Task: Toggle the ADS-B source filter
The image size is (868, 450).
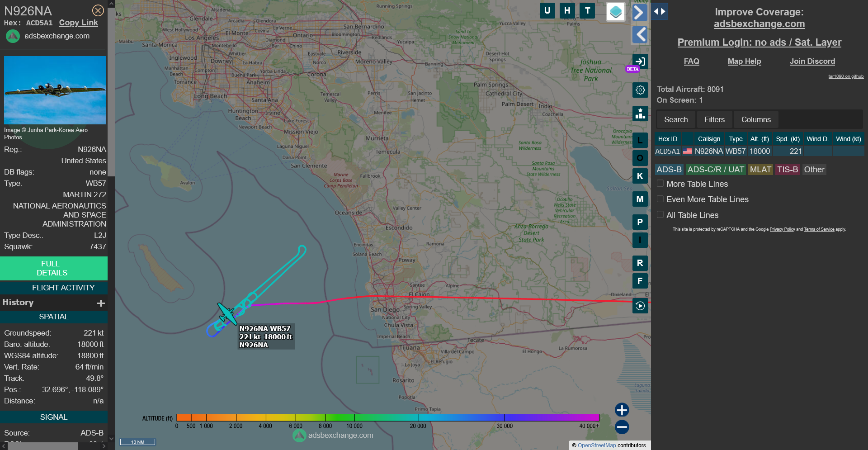Action: click(x=669, y=170)
